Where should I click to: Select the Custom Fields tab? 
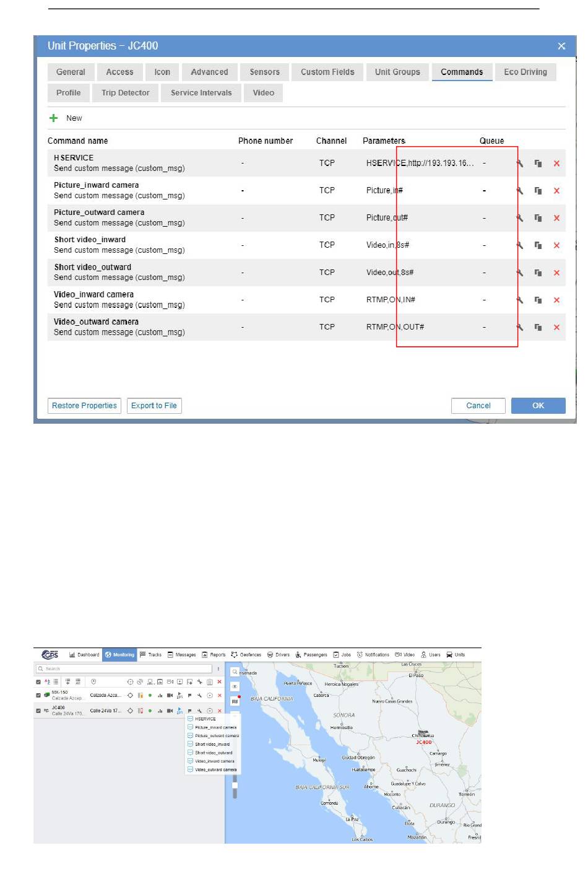(x=327, y=72)
